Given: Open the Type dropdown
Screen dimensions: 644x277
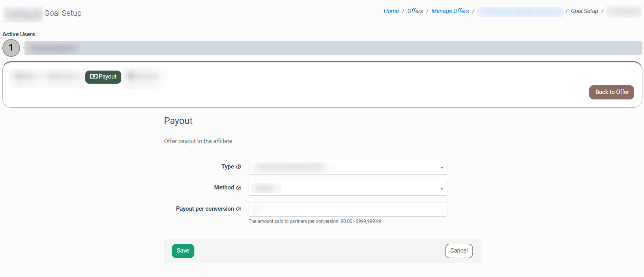Looking at the screenshot, I should [347, 167].
